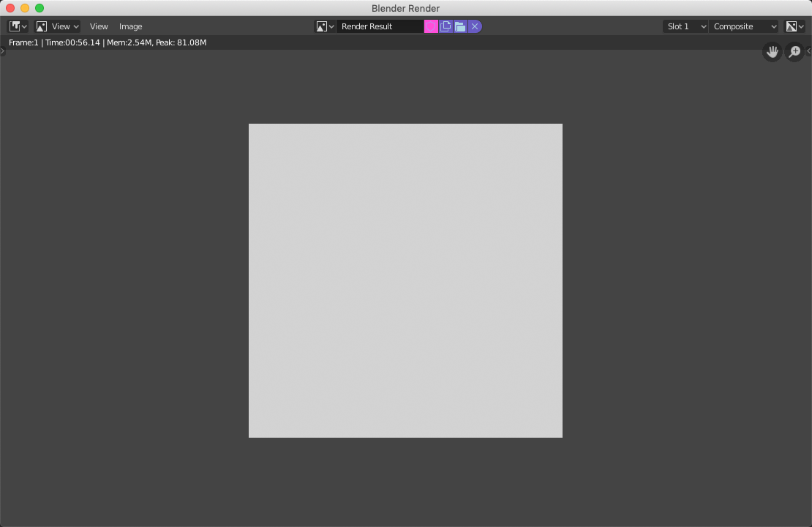This screenshot has width=812, height=527.
Task: Click the New Image duplicate icon
Action: click(x=446, y=26)
